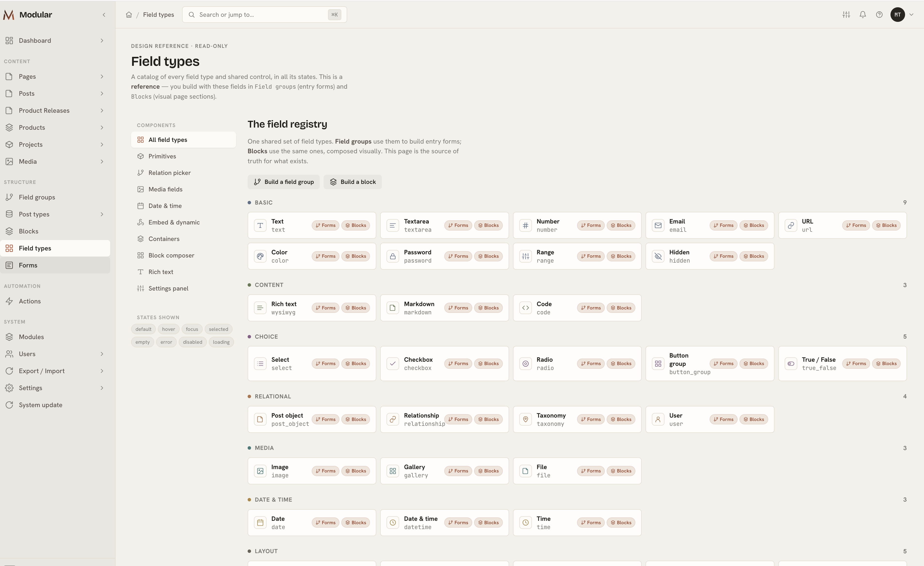This screenshot has height=566, width=924.
Task: Open the Relationship field card
Action: point(444,419)
